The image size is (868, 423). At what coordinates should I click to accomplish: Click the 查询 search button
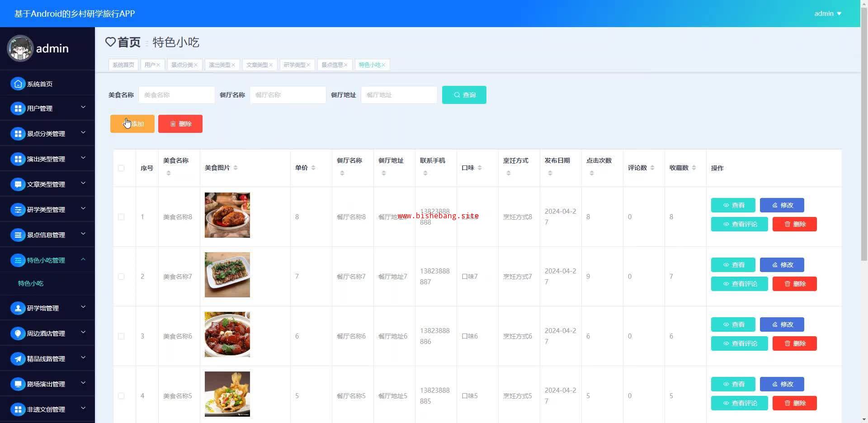[464, 95]
